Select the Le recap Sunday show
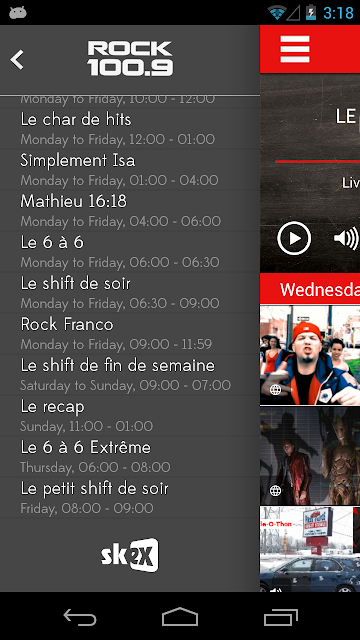This screenshot has height=640, width=360. click(x=130, y=416)
